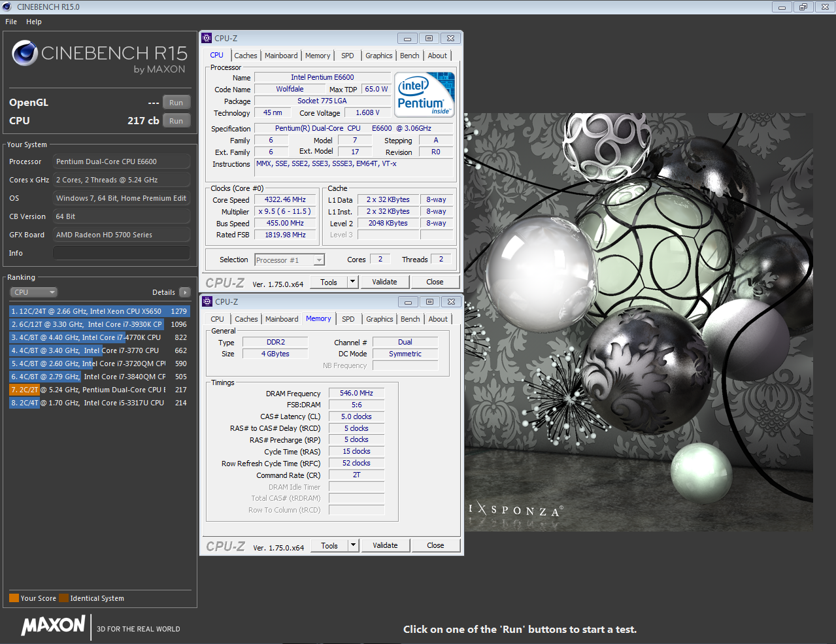This screenshot has height=644, width=836.
Task: Click the rendered spheres scene image
Action: [x=639, y=322]
